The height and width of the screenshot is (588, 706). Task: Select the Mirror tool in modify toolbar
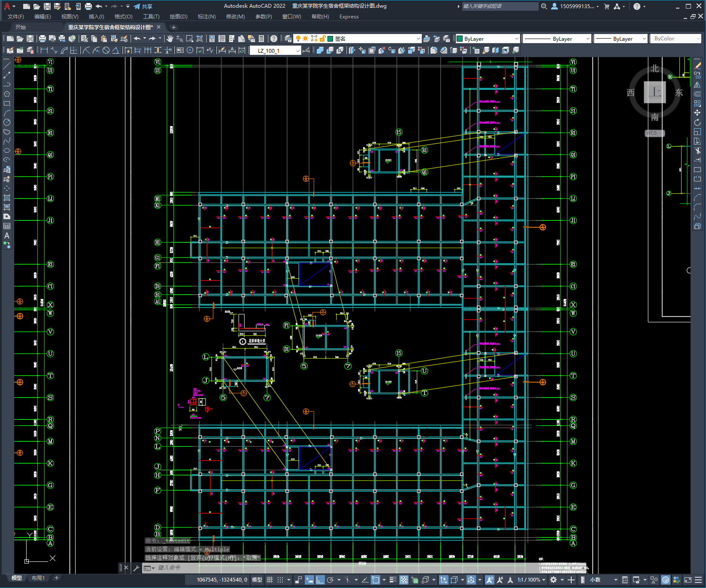pyautogui.click(x=697, y=84)
